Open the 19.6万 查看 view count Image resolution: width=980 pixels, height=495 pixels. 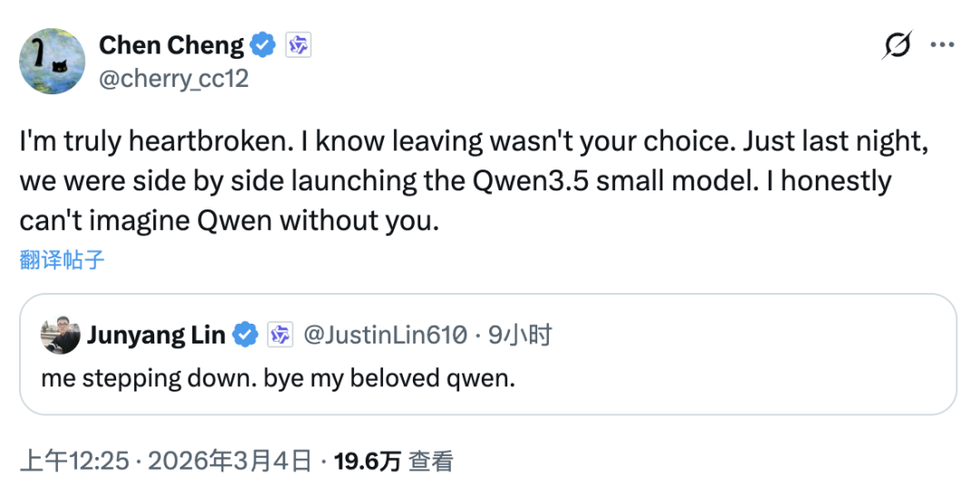tap(394, 461)
